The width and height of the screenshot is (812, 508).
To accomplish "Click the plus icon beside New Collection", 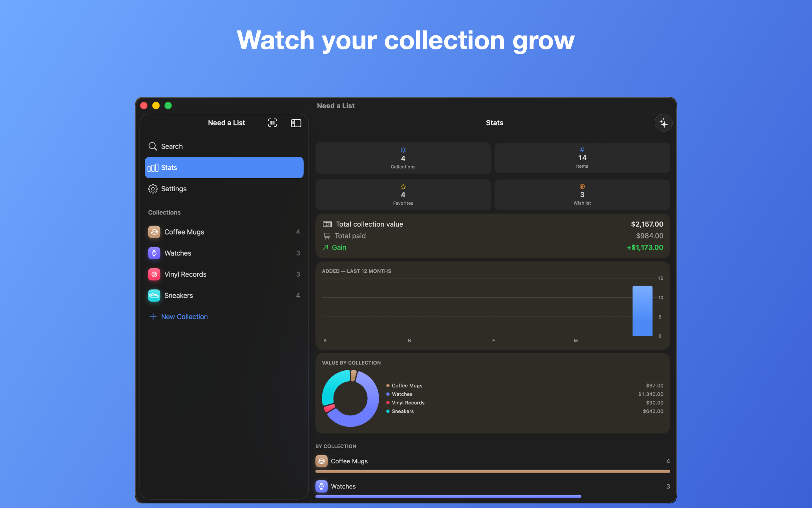I will click(x=153, y=316).
